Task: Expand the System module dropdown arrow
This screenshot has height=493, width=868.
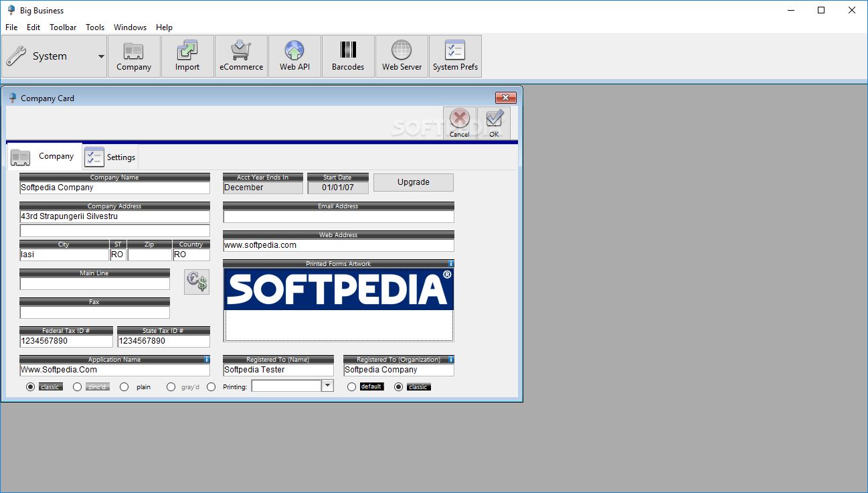Action: [101, 56]
